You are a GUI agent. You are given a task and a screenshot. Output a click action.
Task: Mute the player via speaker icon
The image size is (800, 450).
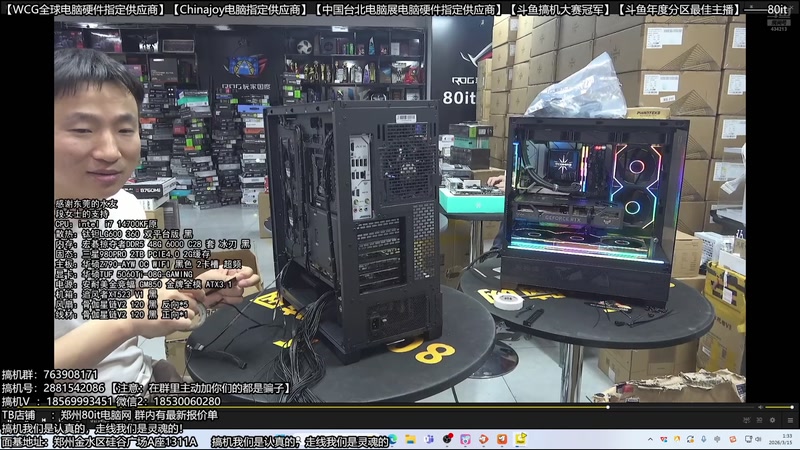tap(760, 407)
